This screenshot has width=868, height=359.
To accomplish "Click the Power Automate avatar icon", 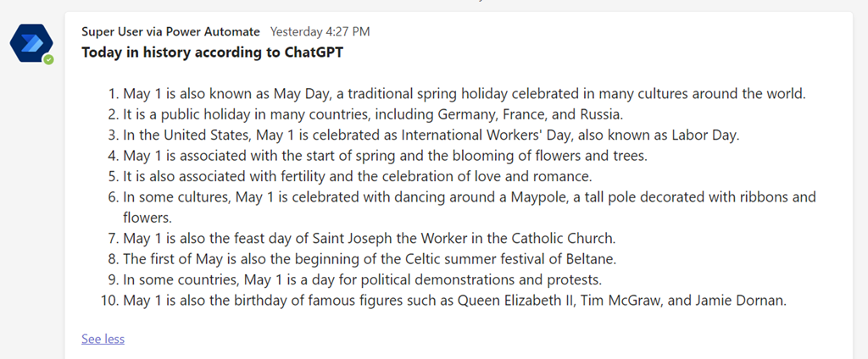I will coord(31,42).
